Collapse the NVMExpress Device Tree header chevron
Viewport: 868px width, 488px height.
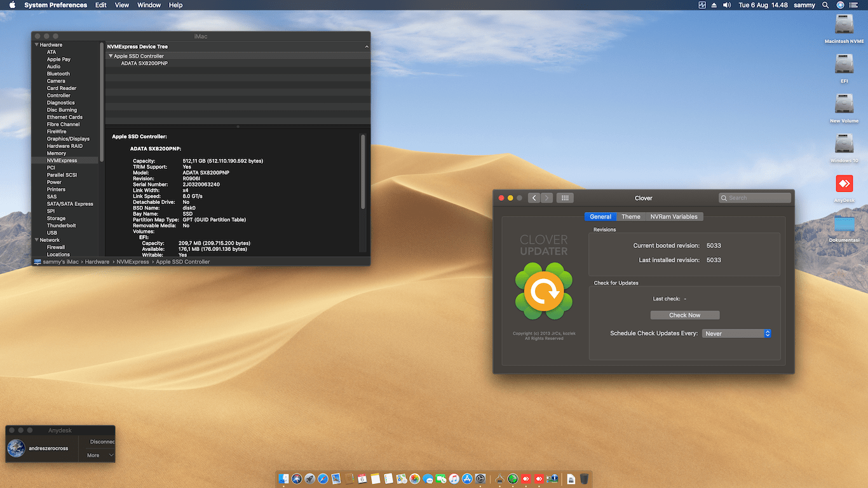tap(367, 47)
